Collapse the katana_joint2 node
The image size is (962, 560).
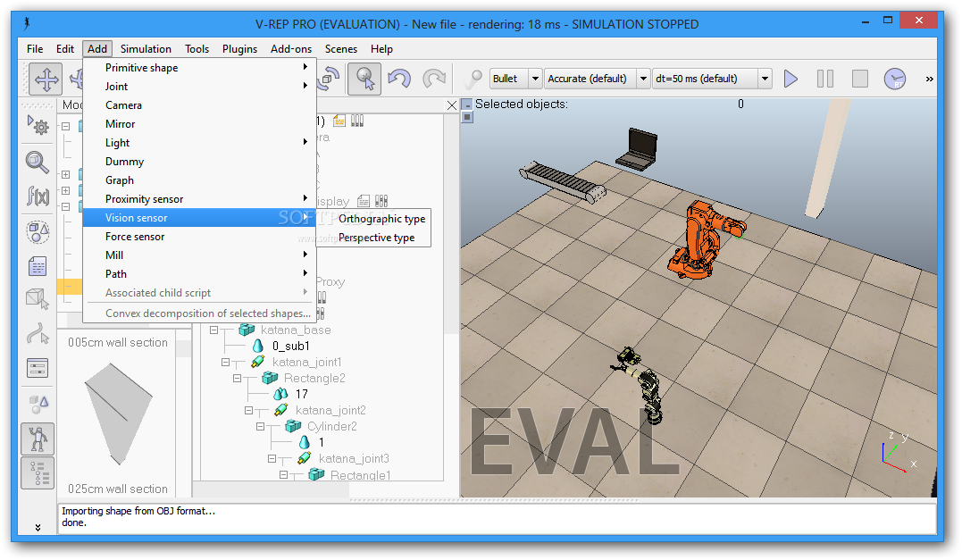click(x=248, y=410)
